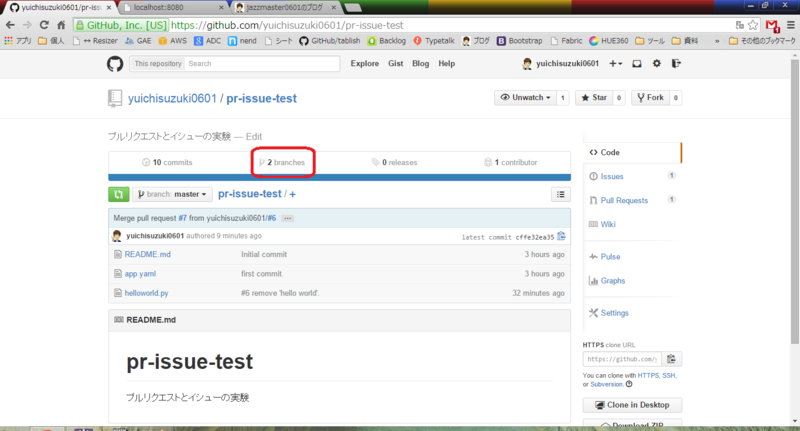Copy the latest commit SHA clipboard icon

[x=561, y=236]
